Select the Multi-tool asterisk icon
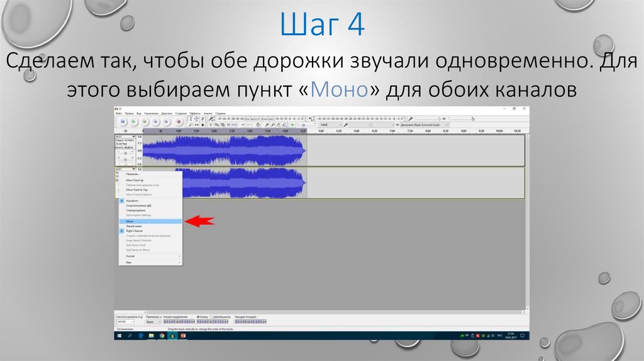This screenshot has width=644, height=361. tap(203, 125)
